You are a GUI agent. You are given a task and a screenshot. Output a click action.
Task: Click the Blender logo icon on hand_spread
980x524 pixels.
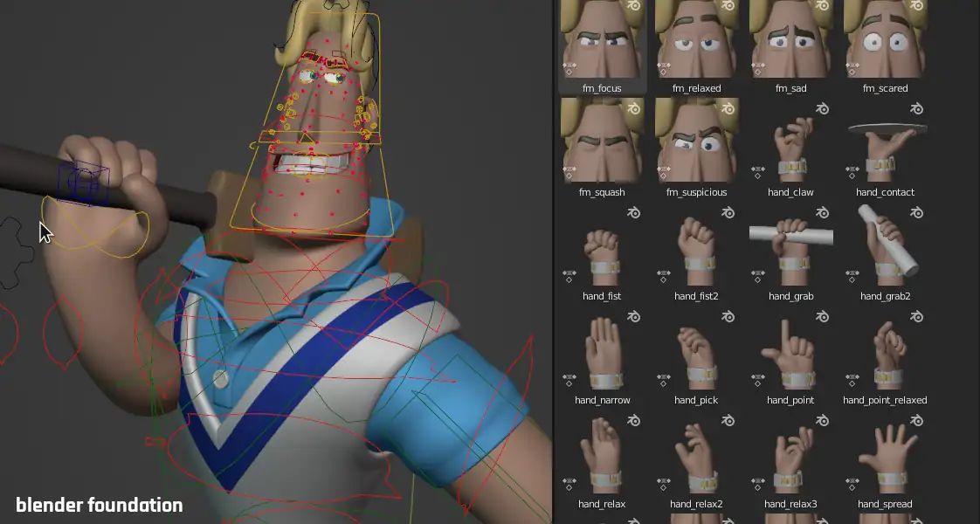pyautogui.click(x=917, y=421)
